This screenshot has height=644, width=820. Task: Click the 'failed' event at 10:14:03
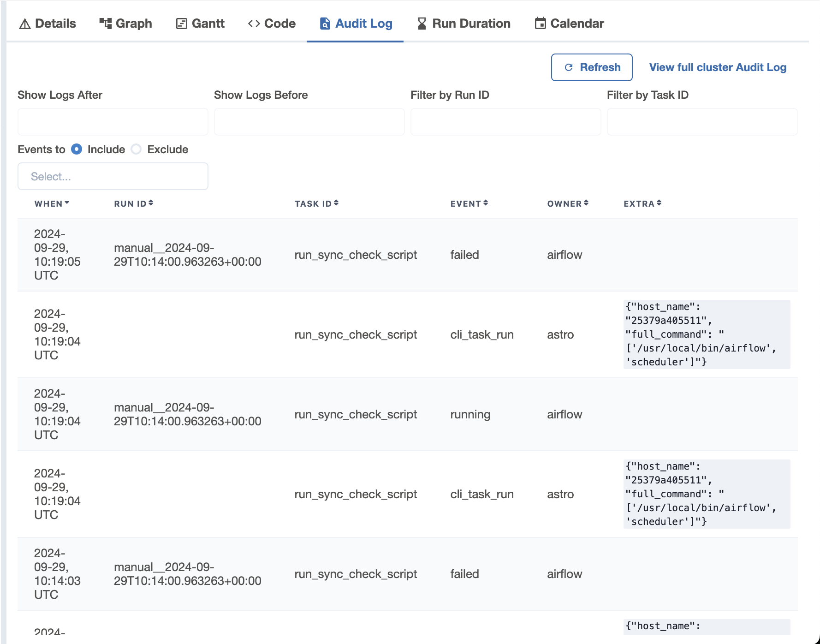click(465, 574)
